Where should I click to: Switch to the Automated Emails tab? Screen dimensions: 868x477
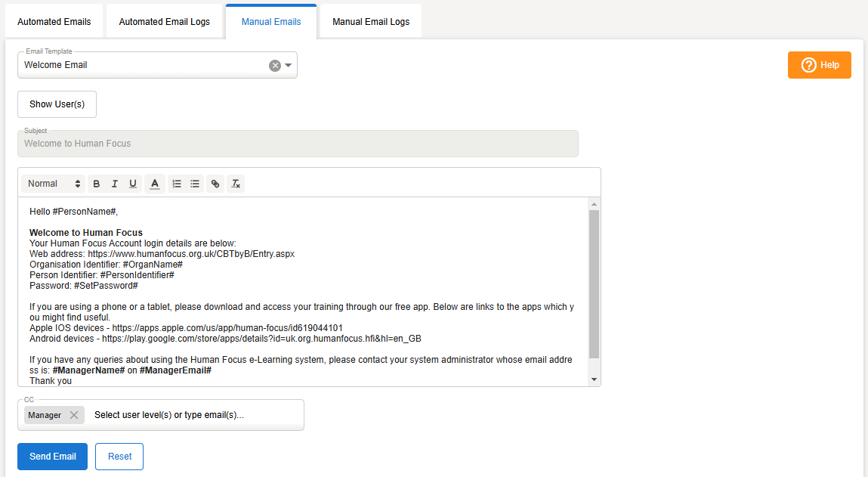pyautogui.click(x=54, y=22)
